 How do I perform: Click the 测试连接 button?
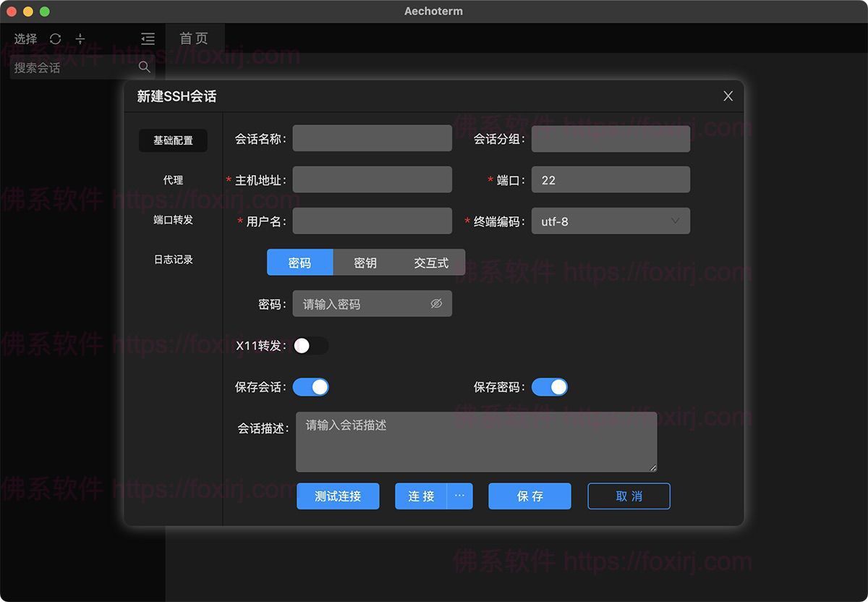click(338, 496)
